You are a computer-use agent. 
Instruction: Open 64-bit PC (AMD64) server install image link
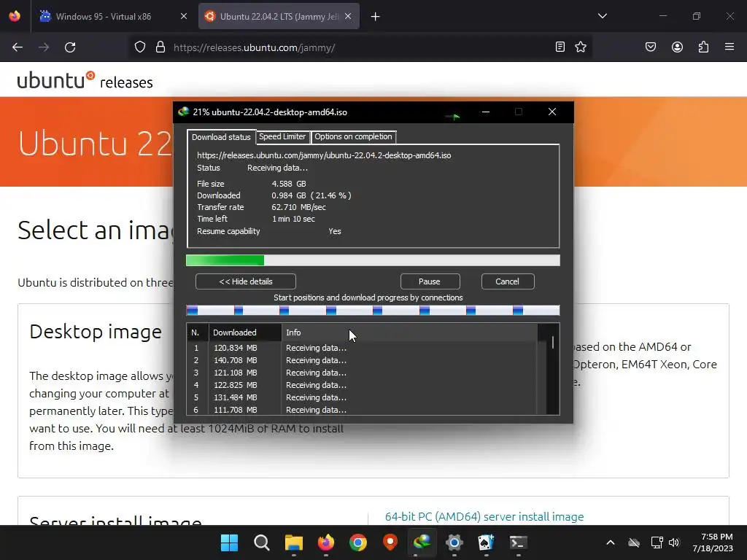click(484, 517)
